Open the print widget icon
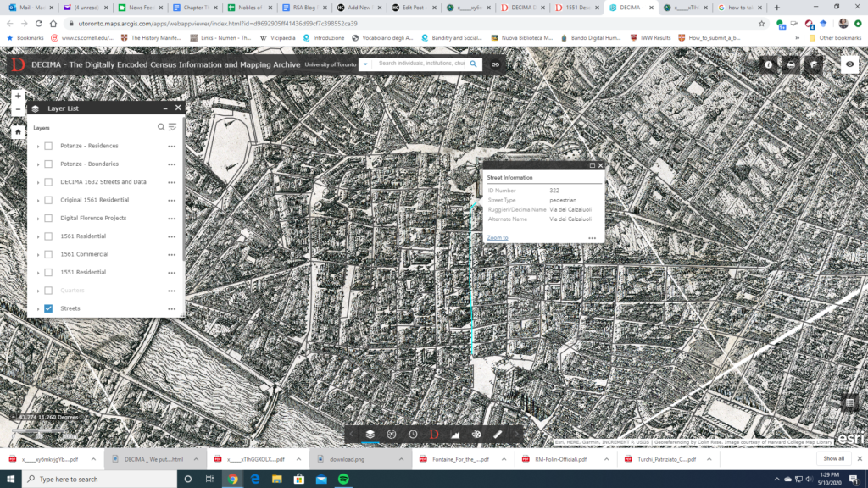This screenshot has height=488, width=868. [x=791, y=64]
